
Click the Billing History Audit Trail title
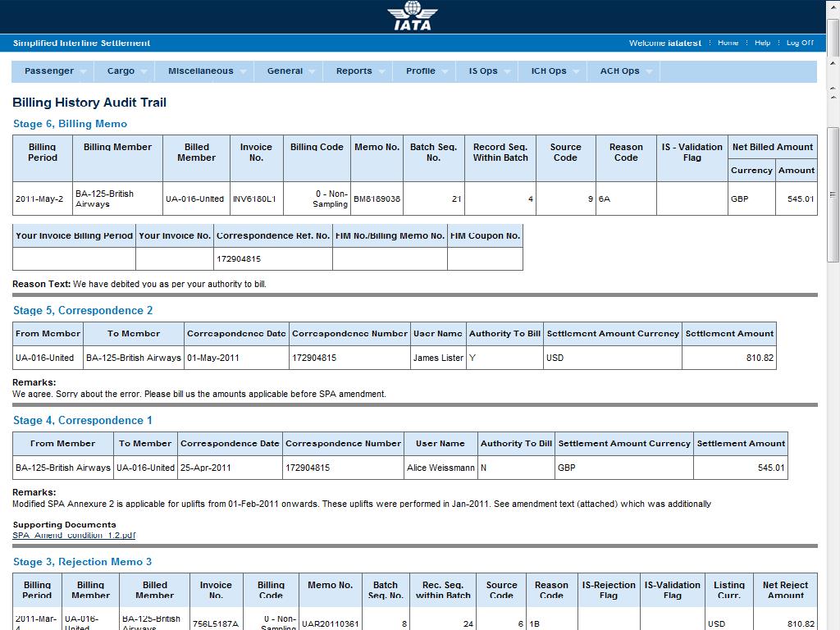89,103
